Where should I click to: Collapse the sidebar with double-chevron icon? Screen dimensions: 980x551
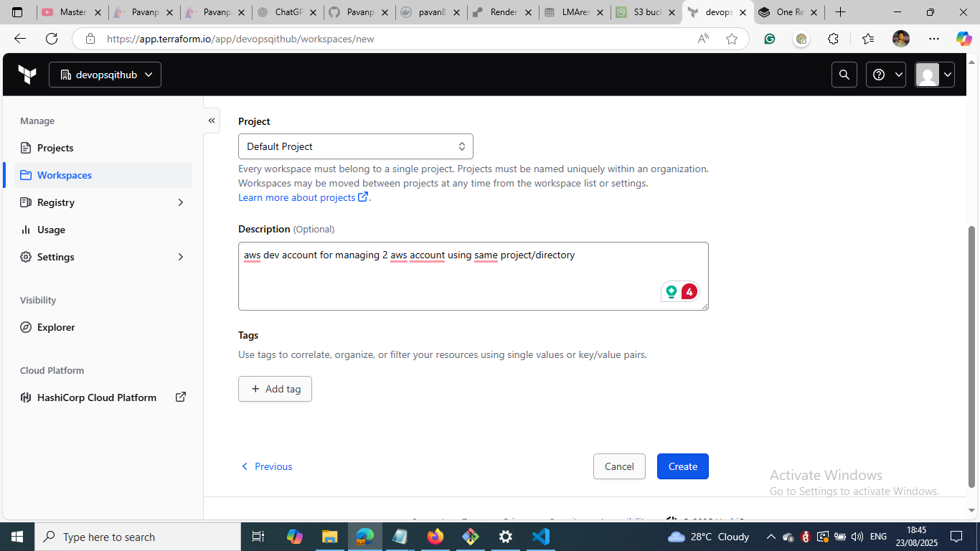[212, 121]
